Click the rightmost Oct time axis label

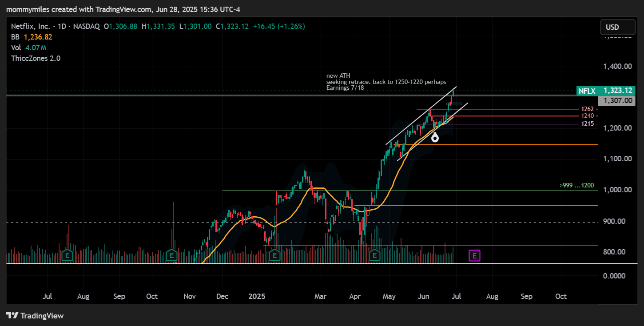[x=561, y=296]
